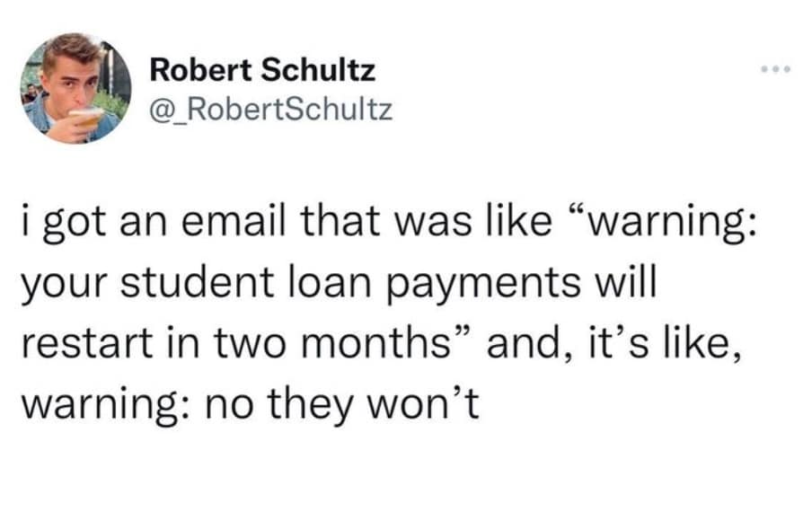Open the Robert Schultz display name link
The height and width of the screenshot is (521, 812).
tap(262, 68)
